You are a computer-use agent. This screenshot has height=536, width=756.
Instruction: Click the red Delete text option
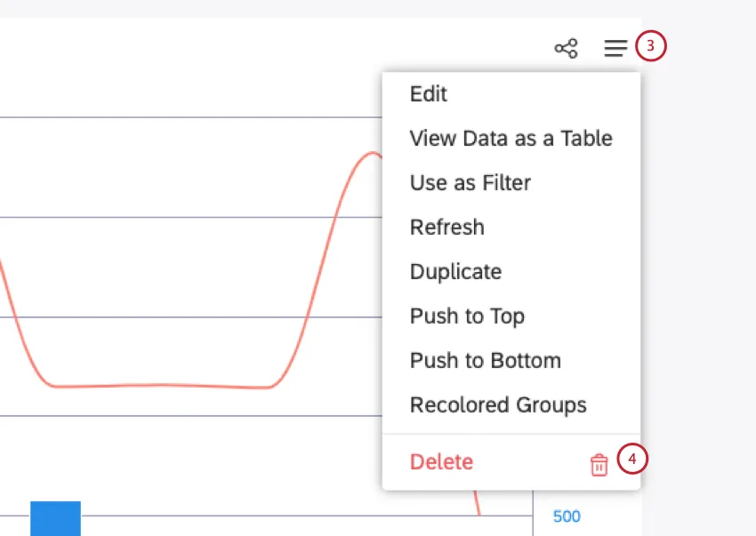[x=441, y=462]
